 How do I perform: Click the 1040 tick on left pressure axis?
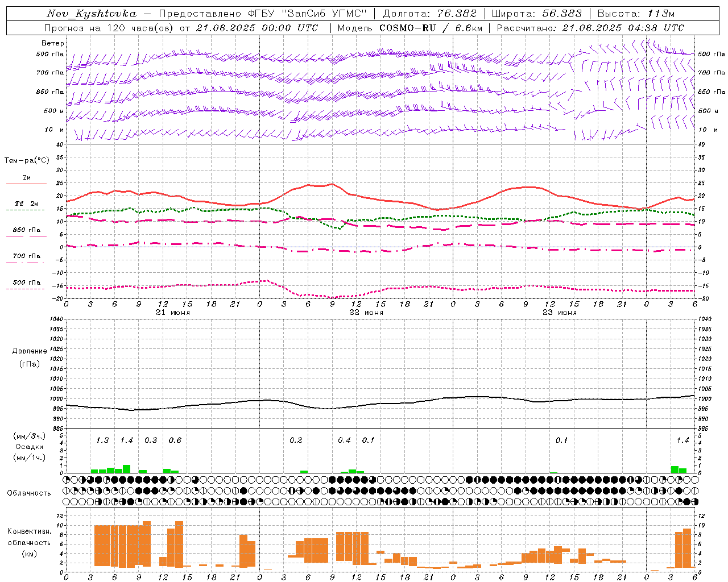click(x=56, y=319)
